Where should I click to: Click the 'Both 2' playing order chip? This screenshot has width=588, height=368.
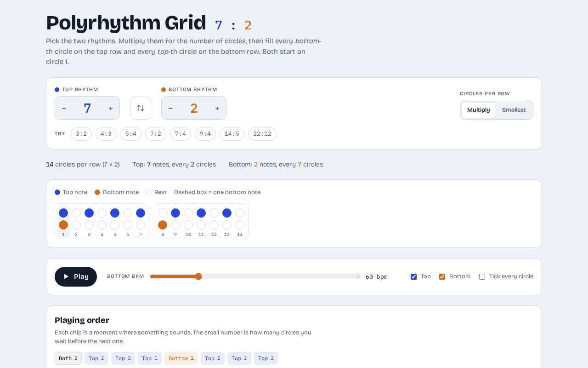(68, 358)
